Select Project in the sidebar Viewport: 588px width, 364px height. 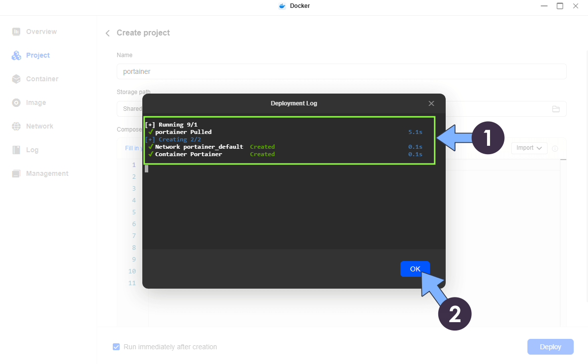click(x=36, y=55)
